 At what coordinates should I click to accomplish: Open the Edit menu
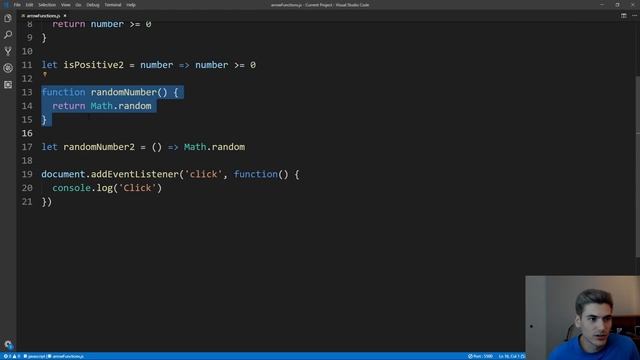pos(29,5)
